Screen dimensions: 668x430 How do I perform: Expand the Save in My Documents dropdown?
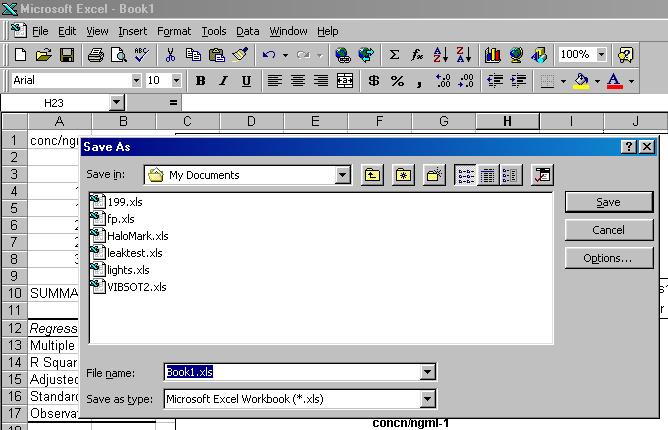(x=342, y=175)
